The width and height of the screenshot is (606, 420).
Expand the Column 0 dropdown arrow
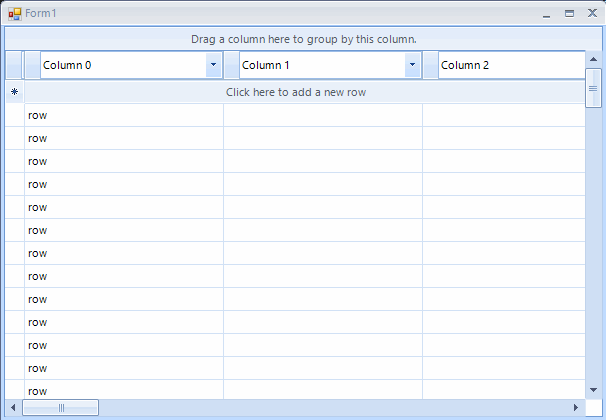point(213,65)
